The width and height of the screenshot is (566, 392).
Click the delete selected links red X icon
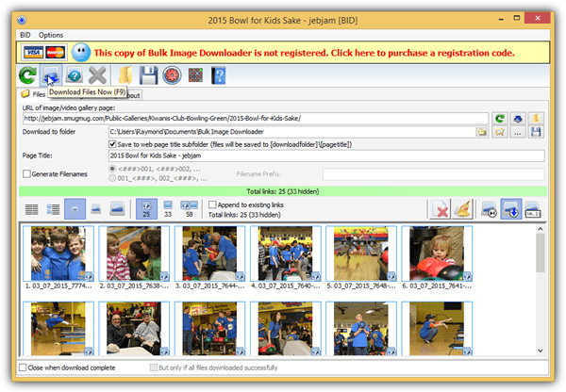[440, 209]
